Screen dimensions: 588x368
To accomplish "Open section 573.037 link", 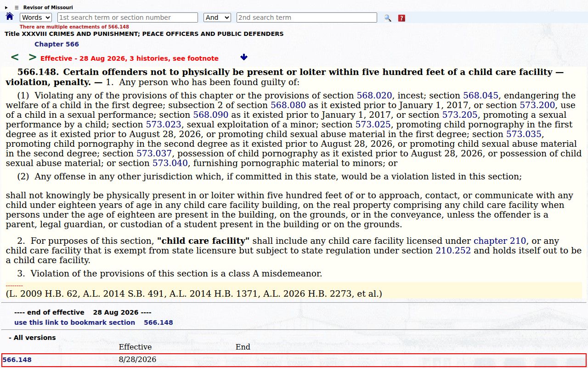I will (154, 154).
